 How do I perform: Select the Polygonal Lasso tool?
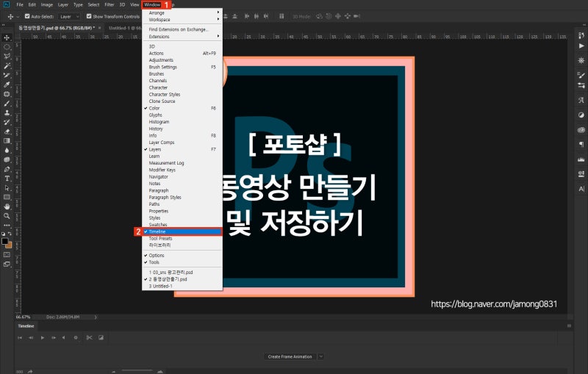tap(7, 57)
